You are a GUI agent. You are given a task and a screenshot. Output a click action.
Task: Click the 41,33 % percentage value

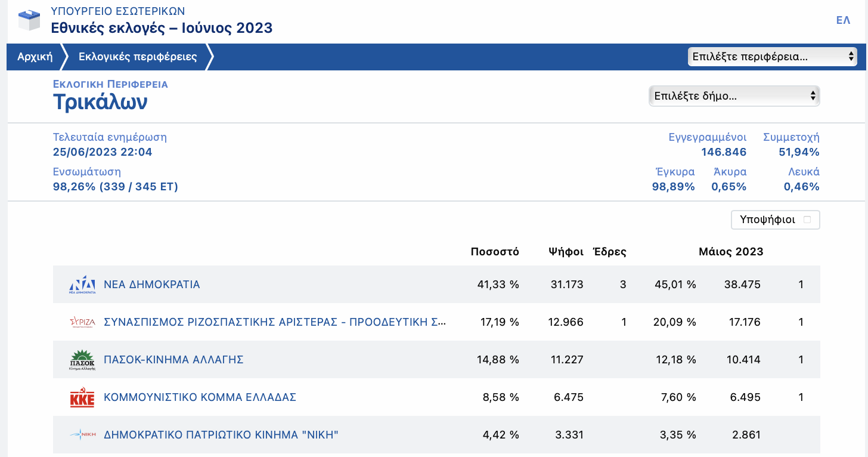pos(498,285)
